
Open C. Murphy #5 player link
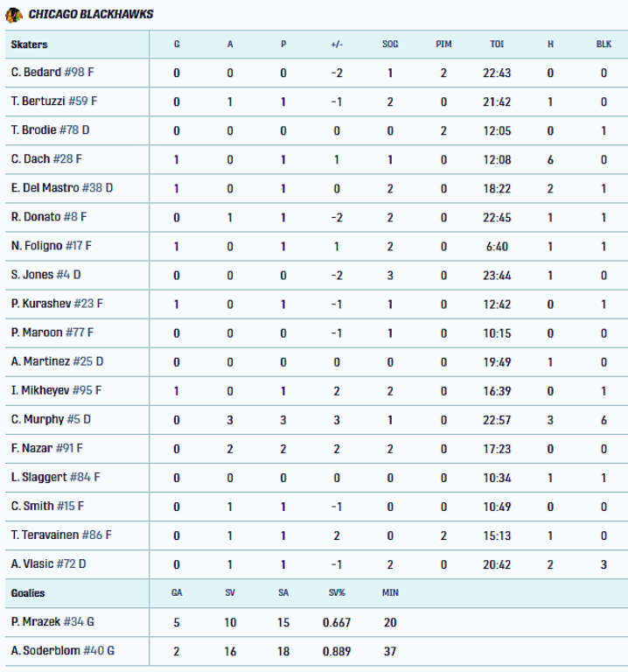pos(51,420)
